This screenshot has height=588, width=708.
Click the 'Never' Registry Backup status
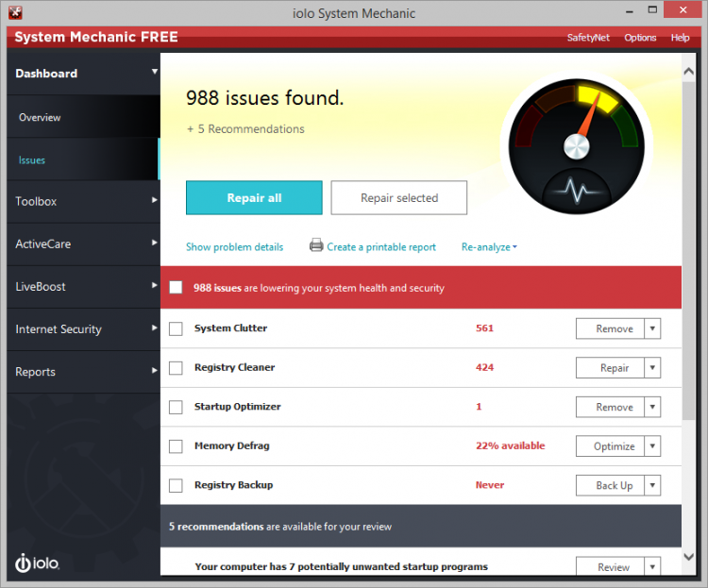click(x=489, y=485)
